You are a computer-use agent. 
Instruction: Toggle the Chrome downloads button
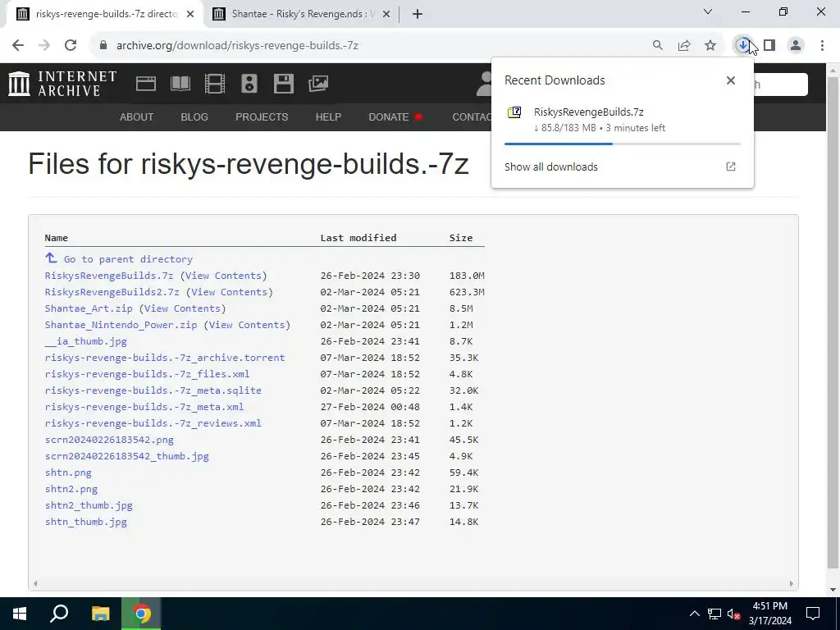tap(743, 46)
